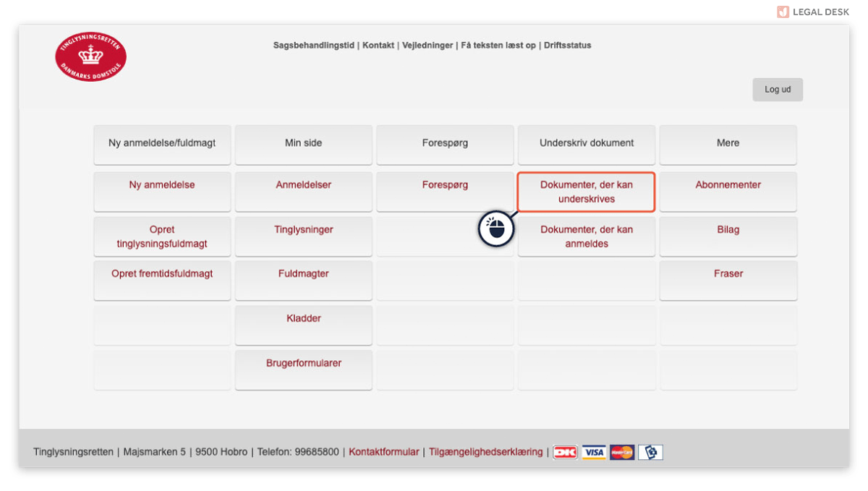This screenshot has width=868, height=491.
Task: Open the top Forespørg menu header
Action: [445, 145]
